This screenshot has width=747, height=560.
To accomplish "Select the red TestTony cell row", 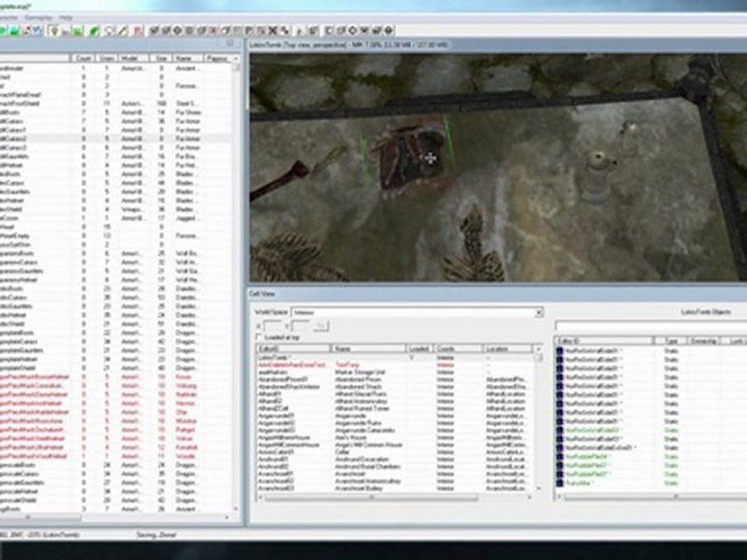I will (x=395, y=365).
